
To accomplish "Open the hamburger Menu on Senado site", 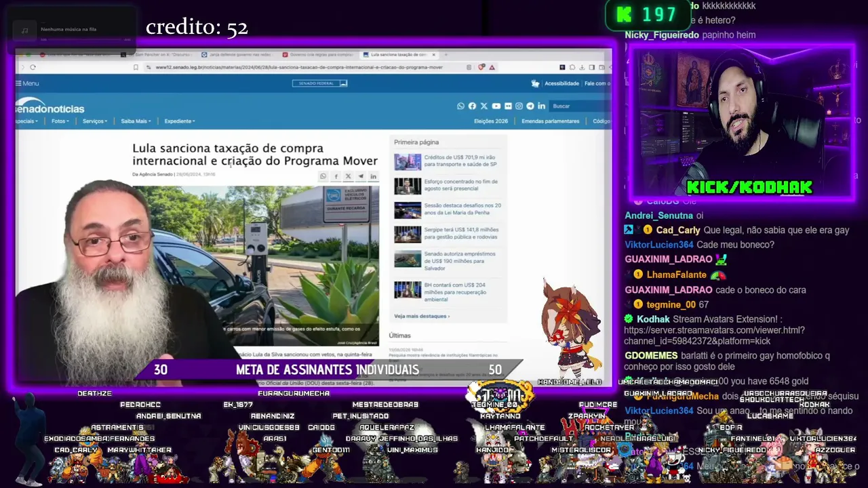I will pyautogui.click(x=27, y=83).
